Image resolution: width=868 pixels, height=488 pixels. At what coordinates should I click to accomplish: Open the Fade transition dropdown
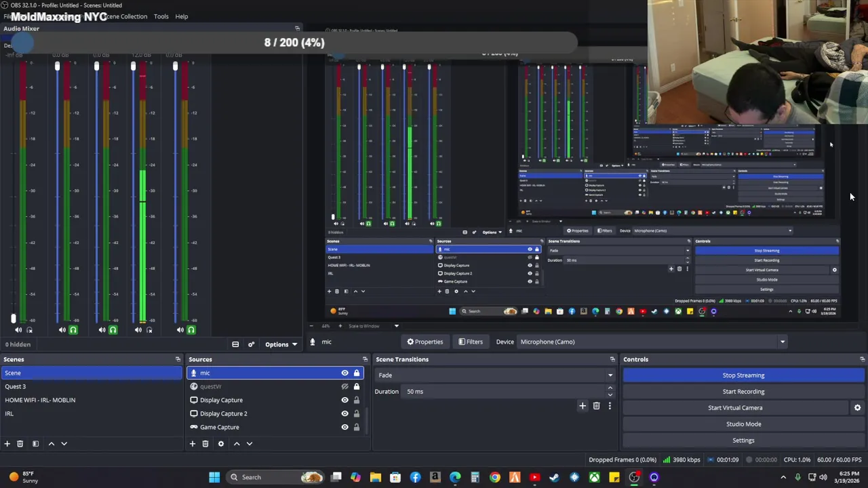[495, 375]
